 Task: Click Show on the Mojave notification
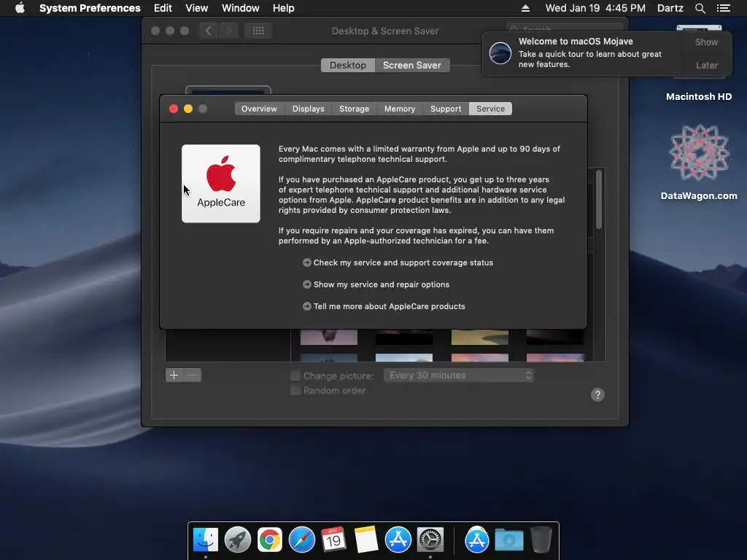pyautogui.click(x=706, y=42)
